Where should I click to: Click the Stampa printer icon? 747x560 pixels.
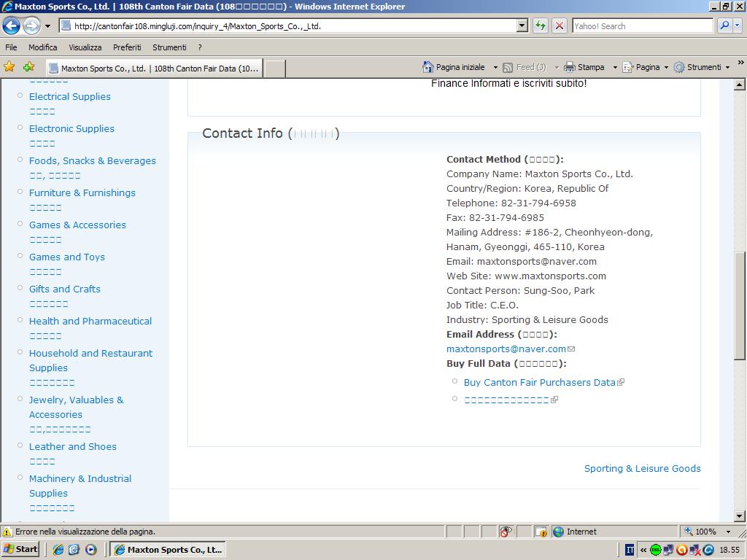tap(570, 67)
